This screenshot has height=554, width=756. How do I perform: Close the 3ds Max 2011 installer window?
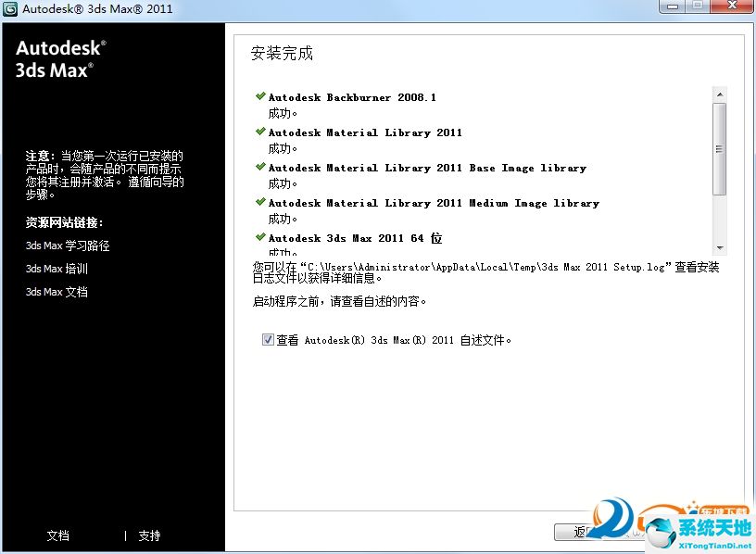coord(732,6)
